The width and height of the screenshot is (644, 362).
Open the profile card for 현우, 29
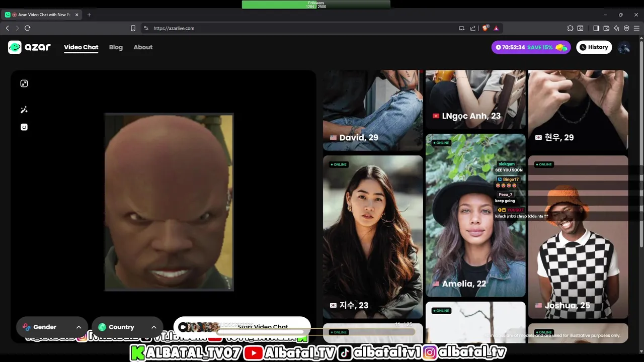[x=578, y=110]
